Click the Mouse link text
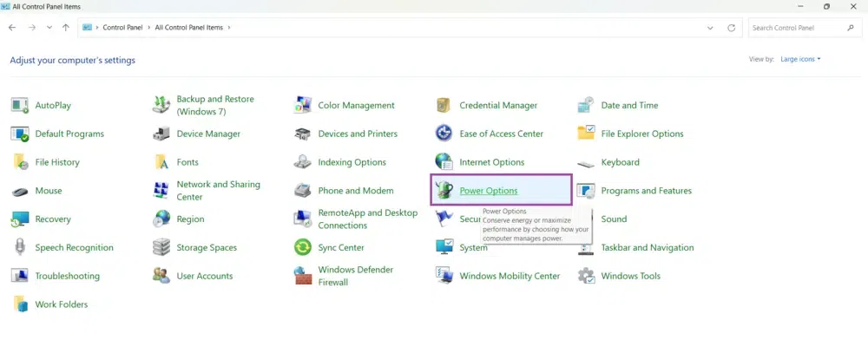Screen dimensions: 868x340 click(x=49, y=191)
